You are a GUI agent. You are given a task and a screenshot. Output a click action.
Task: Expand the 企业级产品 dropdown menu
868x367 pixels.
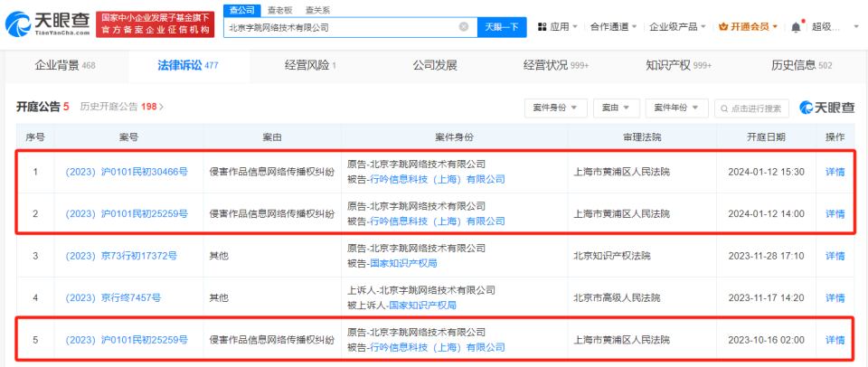[x=677, y=26]
